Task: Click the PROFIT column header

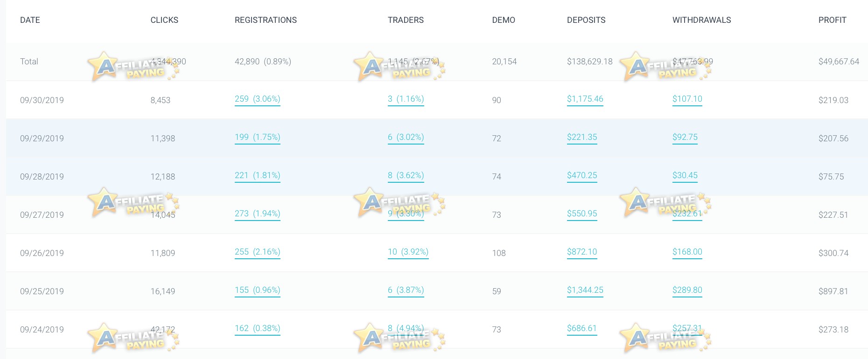Action: 832,20
